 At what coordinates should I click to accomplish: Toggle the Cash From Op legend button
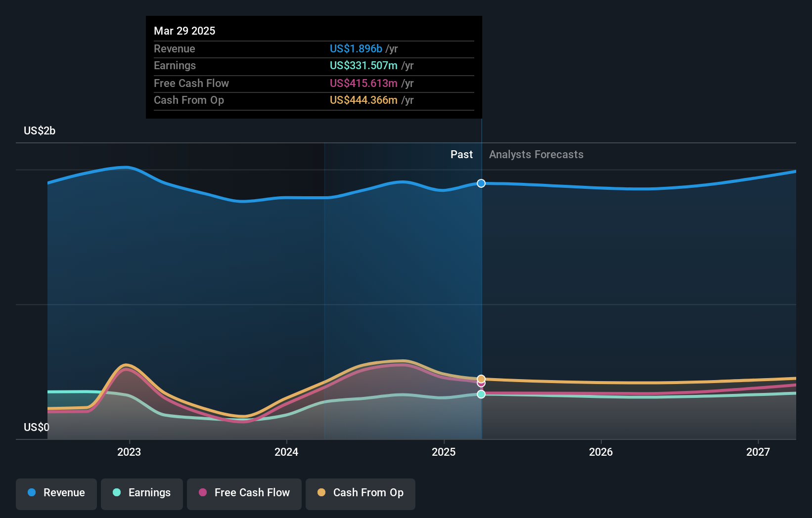361,494
